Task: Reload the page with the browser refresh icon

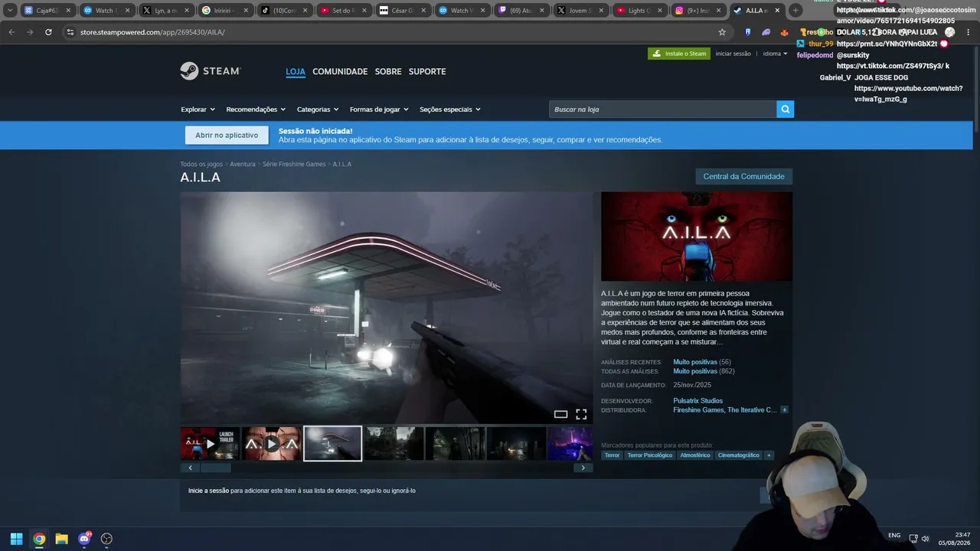Action: coord(48,32)
